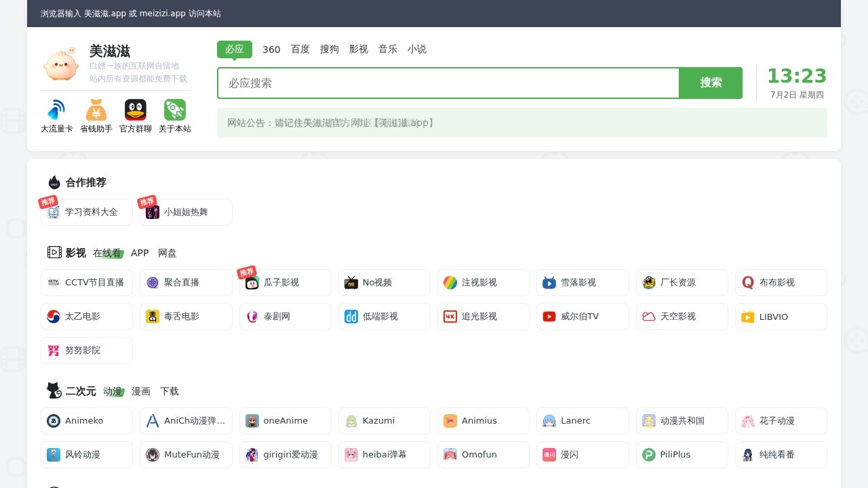The image size is (868, 488).
Task: Open oneAnime site card
Action: [285, 421]
